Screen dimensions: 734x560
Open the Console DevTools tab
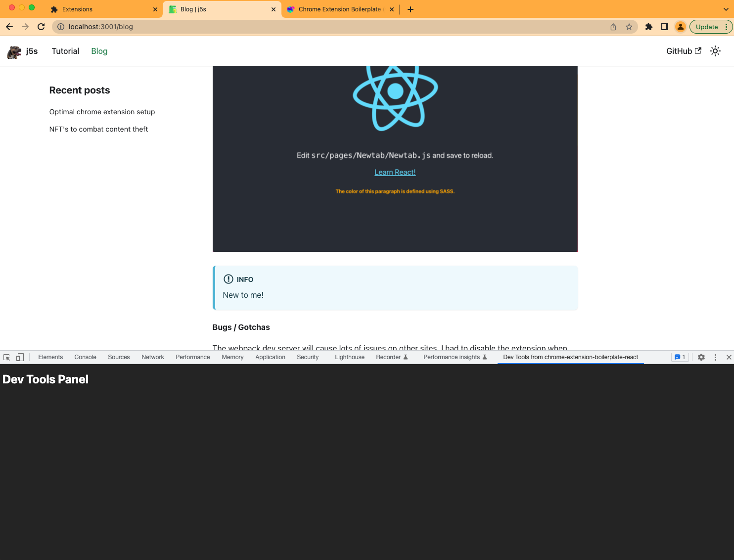pos(85,357)
